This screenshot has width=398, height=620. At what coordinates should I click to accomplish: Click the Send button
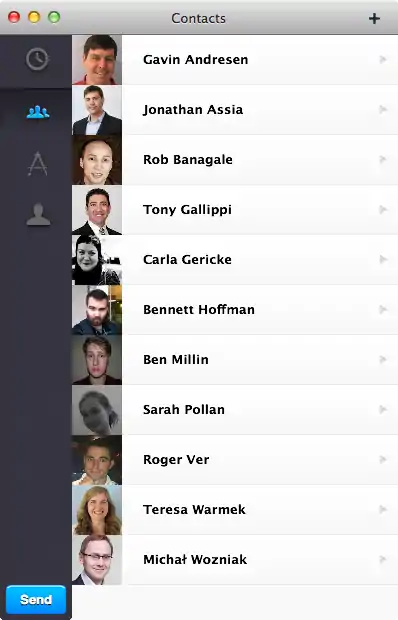tap(36, 599)
